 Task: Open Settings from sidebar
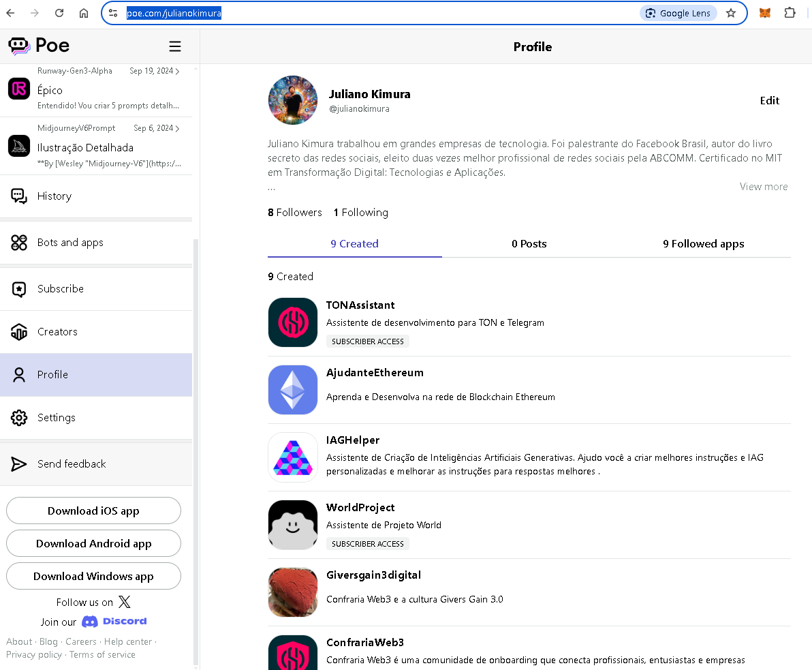click(96, 418)
